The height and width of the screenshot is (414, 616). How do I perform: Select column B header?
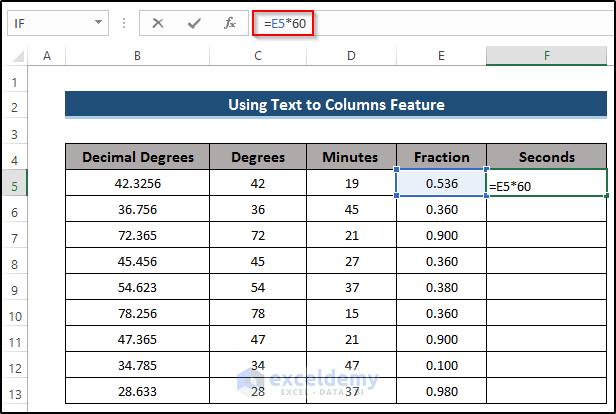(x=137, y=56)
